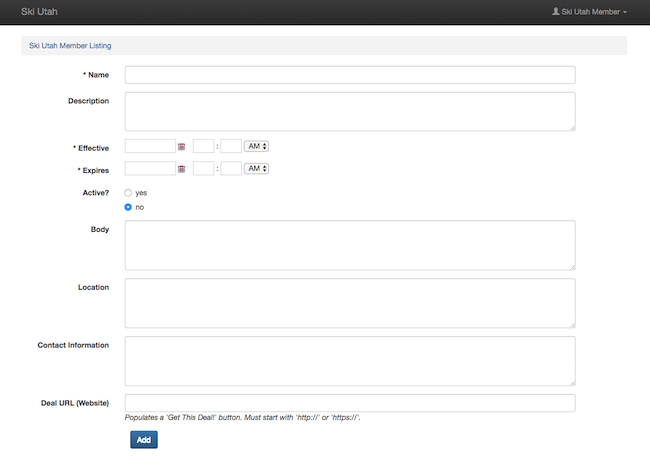This screenshot has height=471, width=650.
Task: Click the user icon beside Ski Utah Member
Action: click(x=556, y=12)
